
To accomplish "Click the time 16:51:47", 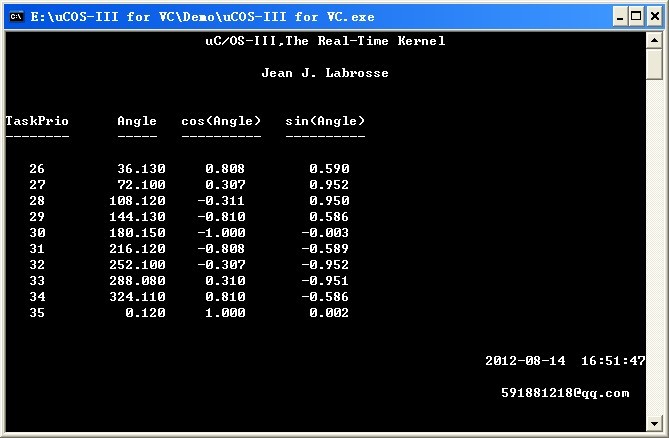I will pos(613,361).
